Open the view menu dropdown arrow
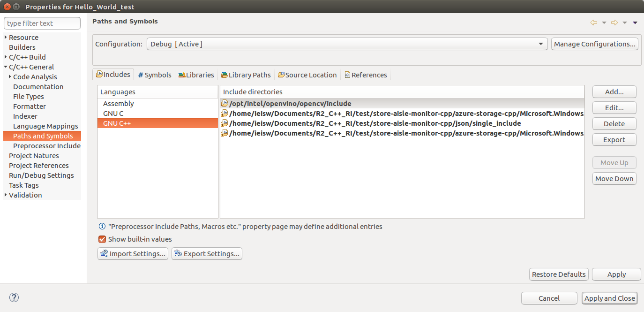This screenshot has height=312, width=644. (635, 23)
